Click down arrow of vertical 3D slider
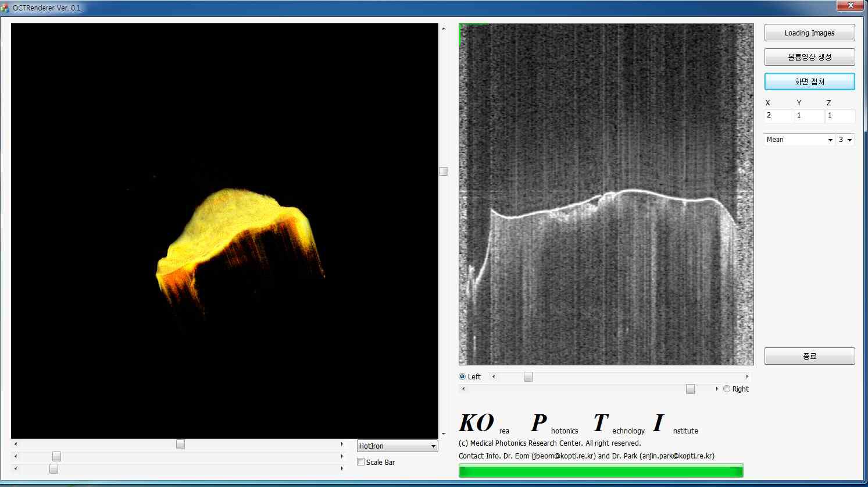Image resolution: width=868 pixels, height=487 pixels. click(444, 434)
